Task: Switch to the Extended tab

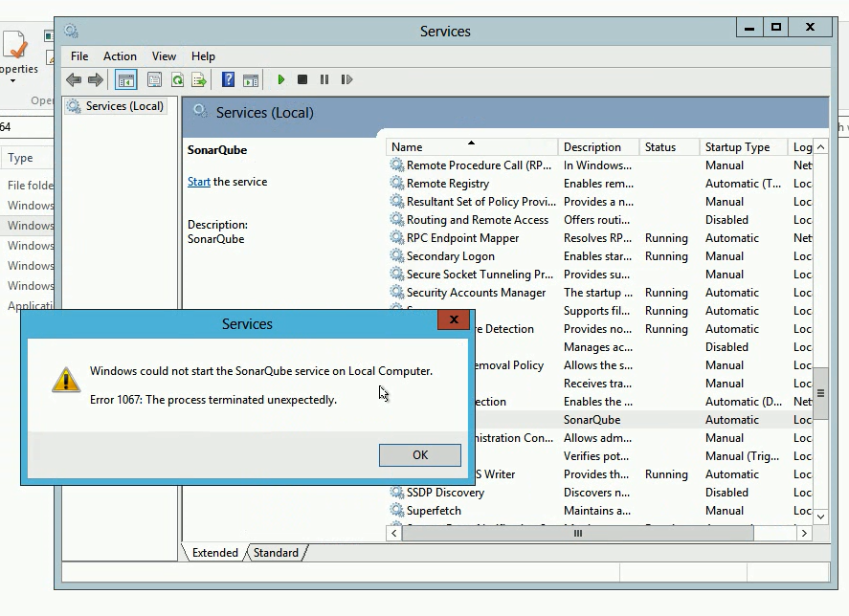Action: click(215, 553)
